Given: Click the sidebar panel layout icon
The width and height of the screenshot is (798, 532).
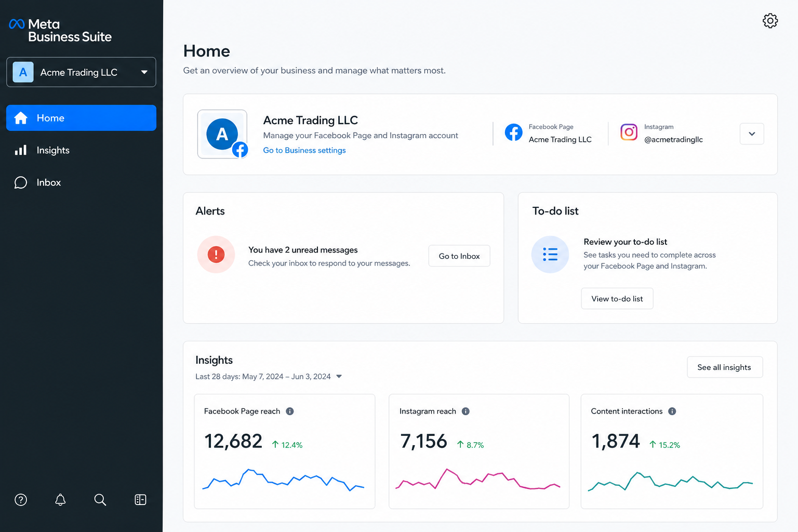Looking at the screenshot, I should click(x=140, y=500).
